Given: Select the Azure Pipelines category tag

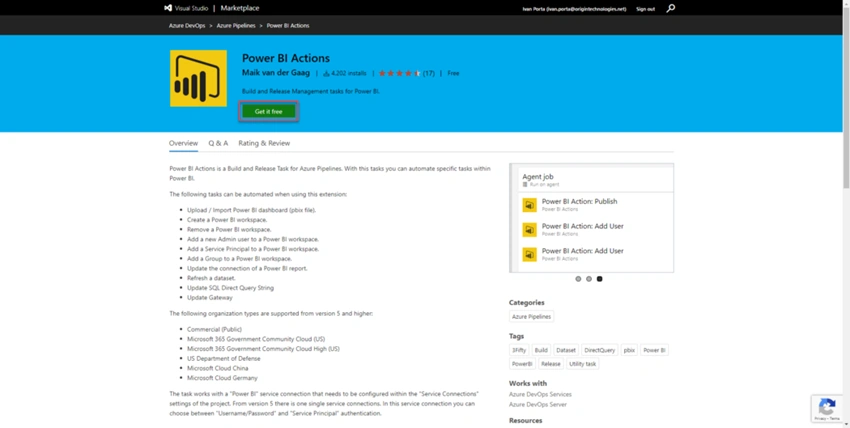Looking at the screenshot, I should (x=531, y=317).
